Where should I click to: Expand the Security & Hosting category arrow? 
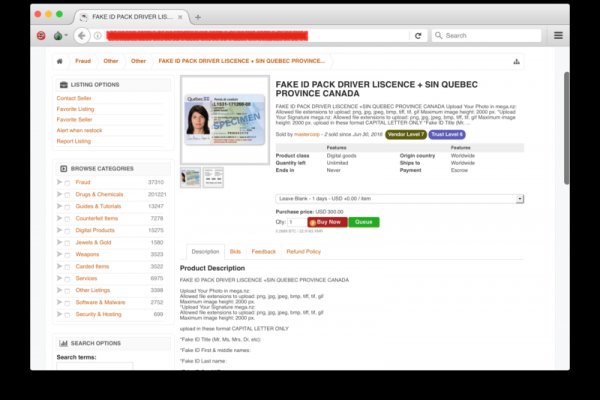[x=59, y=314]
